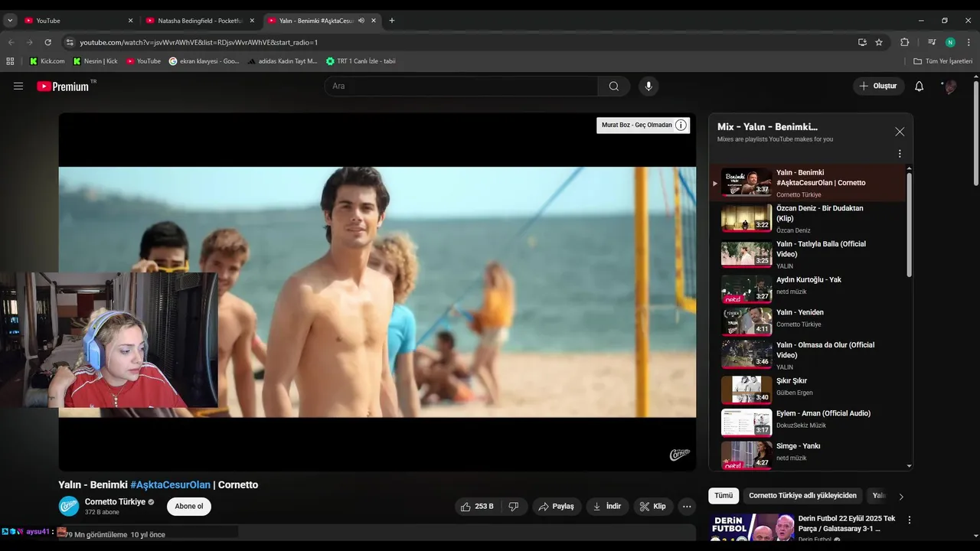980x551 pixels.
Task: Open Cornetto Türkiye channel avatar
Action: tap(69, 507)
